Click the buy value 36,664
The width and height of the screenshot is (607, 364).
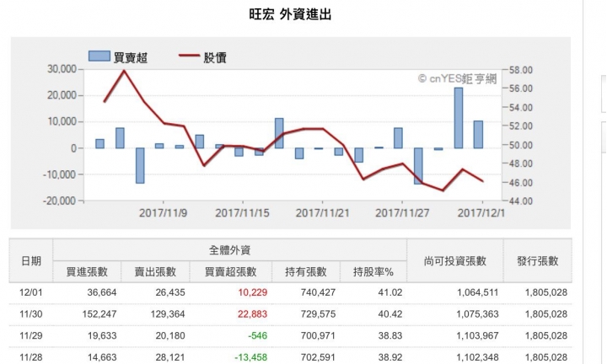click(102, 292)
